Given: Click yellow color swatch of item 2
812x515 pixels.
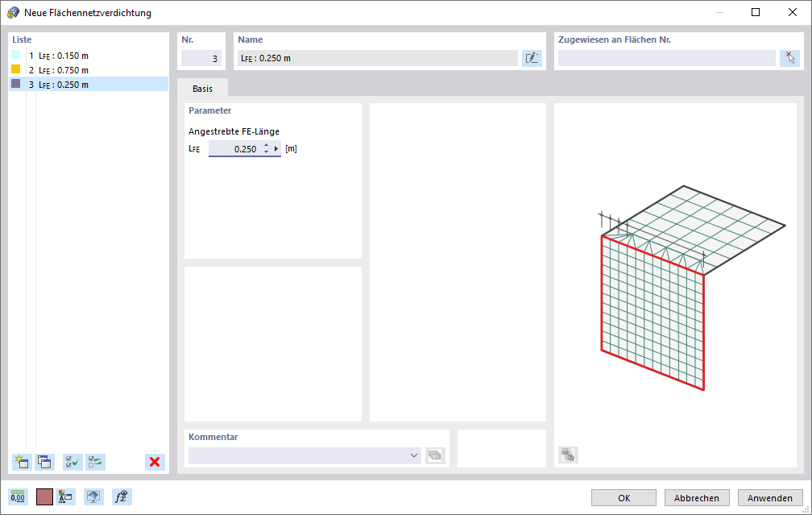Looking at the screenshot, I should 16,69.
